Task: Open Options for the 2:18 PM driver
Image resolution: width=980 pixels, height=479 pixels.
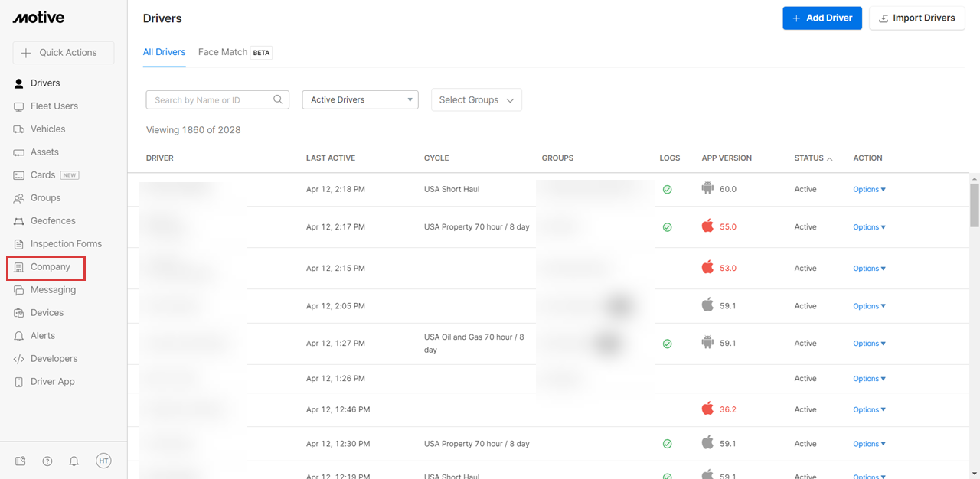Action: pos(869,189)
